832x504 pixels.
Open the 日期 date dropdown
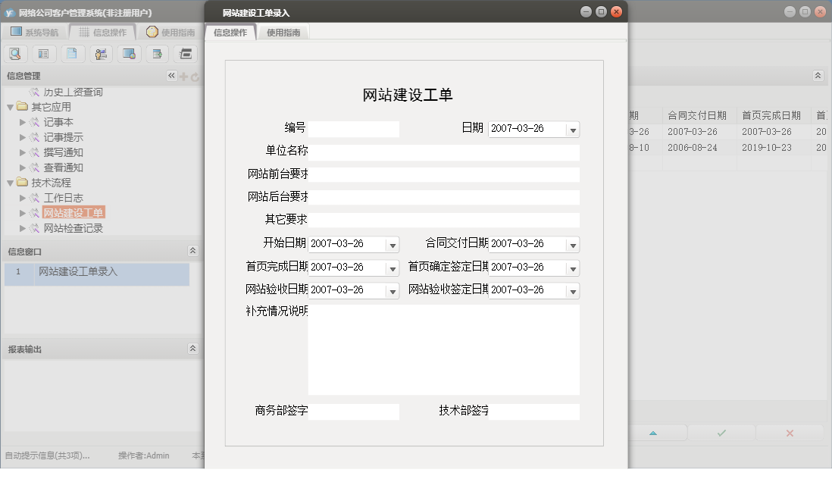572,129
